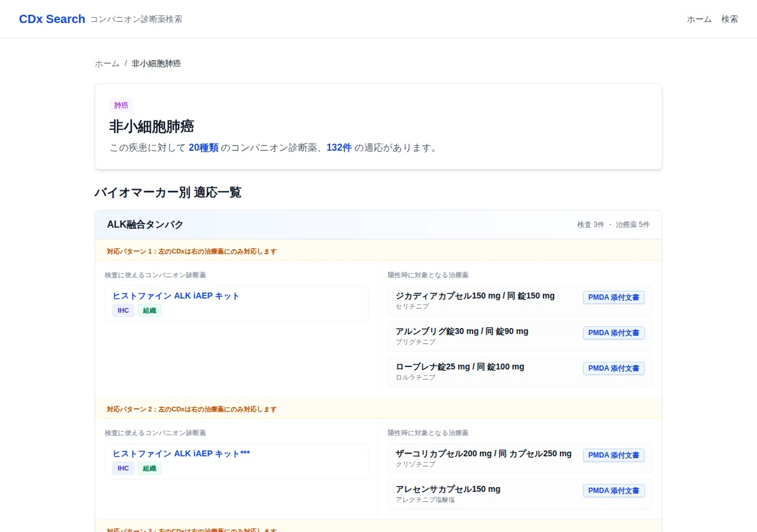Click the 肺癌 category tag
This screenshot has height=532, width=757.
tap(121, 105)
